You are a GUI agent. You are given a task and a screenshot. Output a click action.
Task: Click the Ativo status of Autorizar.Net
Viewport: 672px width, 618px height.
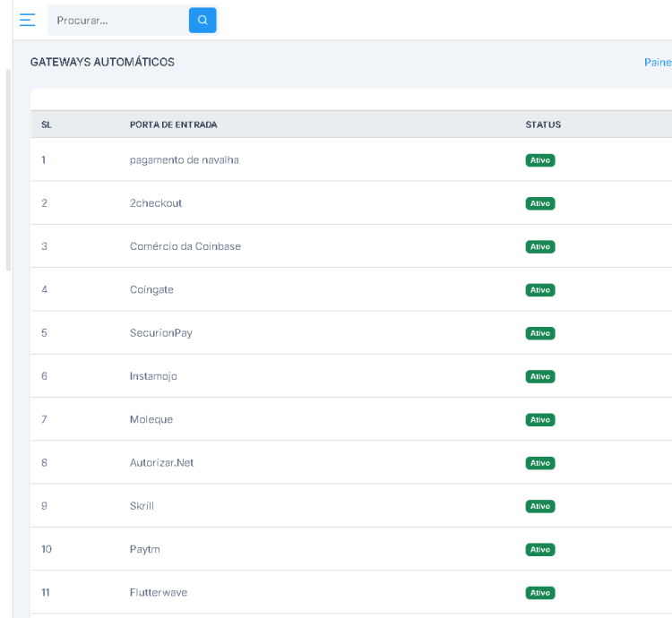point(540,463)
